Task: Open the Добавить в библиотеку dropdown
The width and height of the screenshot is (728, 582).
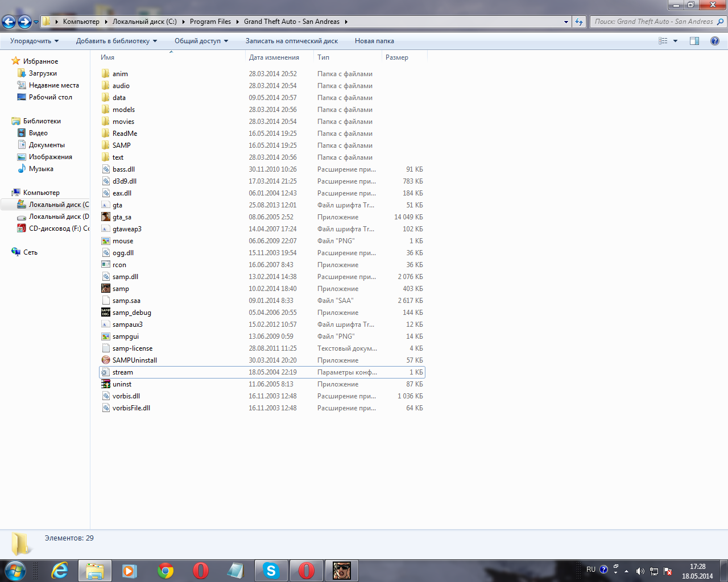Action: tap(117, 41)
